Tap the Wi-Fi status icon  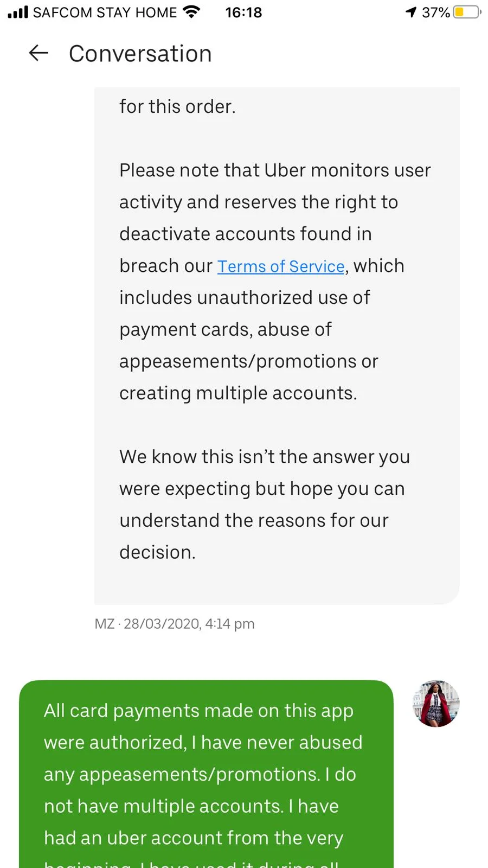point(191,12)
